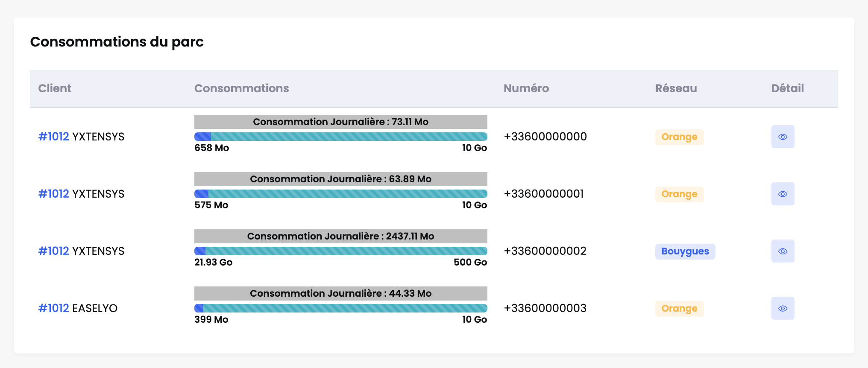Click the Numéro column header

click(526, 88)
